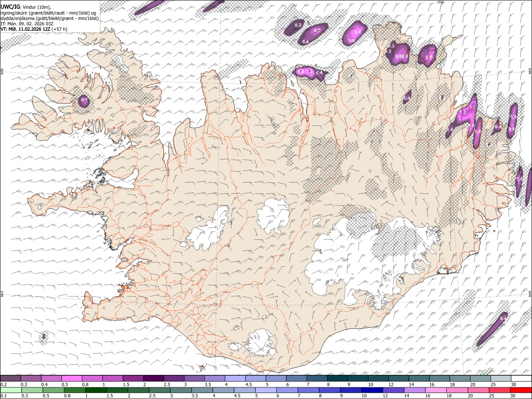The height and width of the screenshot is (399, 532).
Task: Click the '0.5' value on the Westfjords purple spot
Action: pyautogui.click(x=84, y=100)
